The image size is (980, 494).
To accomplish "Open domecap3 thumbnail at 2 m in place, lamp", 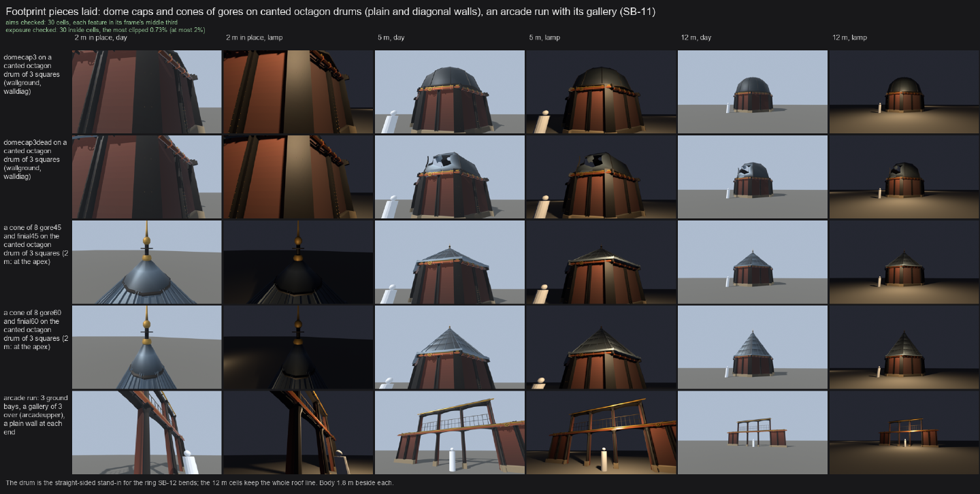I will tap(298, 92).
